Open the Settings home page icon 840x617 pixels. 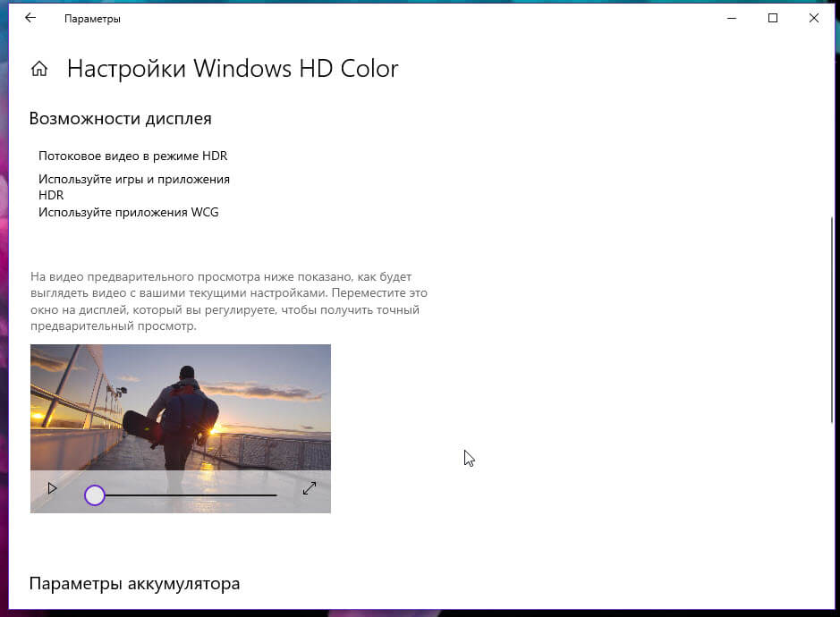pos(39,69)
